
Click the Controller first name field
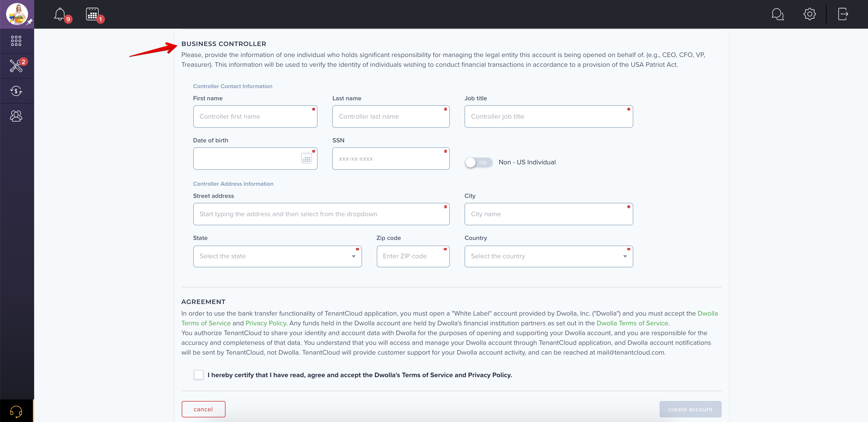pyautogui.click(x=255, y=116)
